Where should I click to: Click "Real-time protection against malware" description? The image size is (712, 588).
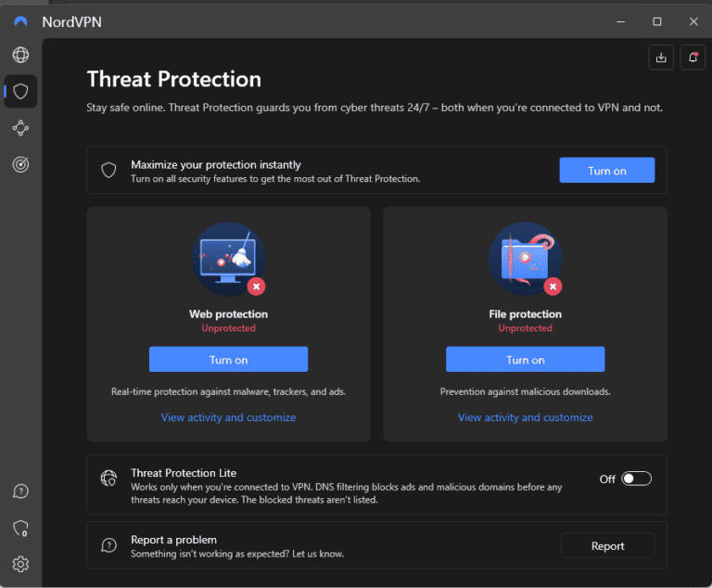(x=228, y=391)
